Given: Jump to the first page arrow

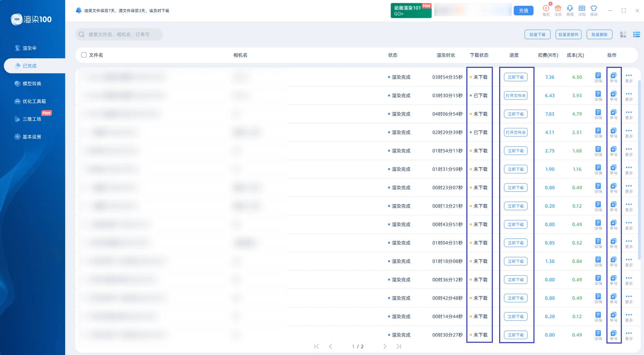Looking at the screenshot, I should pyautogui.click(x=316, y=347).
